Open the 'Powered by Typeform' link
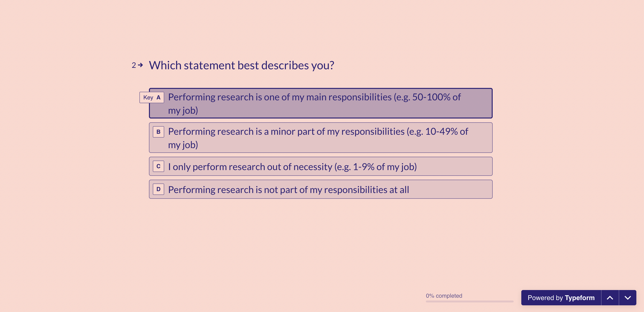Image resolution: width=644 pixels, height=312 pixels. (x=561, y=298)
